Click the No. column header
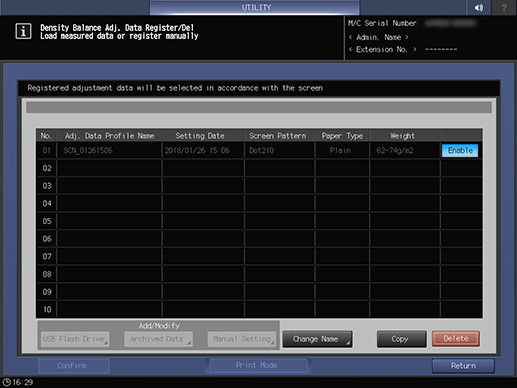The height and width of the screenshot is (388, 517). [x=46, y=136]
